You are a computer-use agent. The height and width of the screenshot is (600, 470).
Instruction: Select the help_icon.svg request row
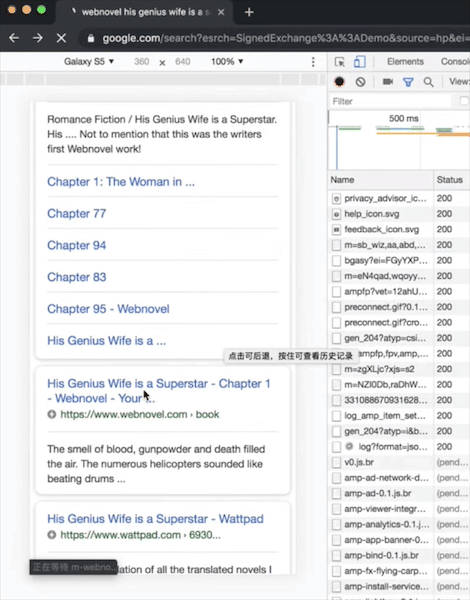pos(399,214)
